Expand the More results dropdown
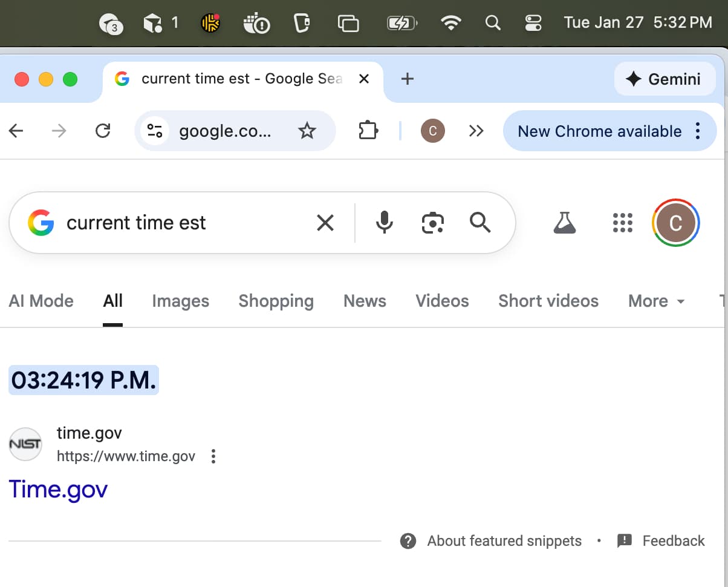The height and width of the screenshot is (587, 728). [x=655, y=301]
